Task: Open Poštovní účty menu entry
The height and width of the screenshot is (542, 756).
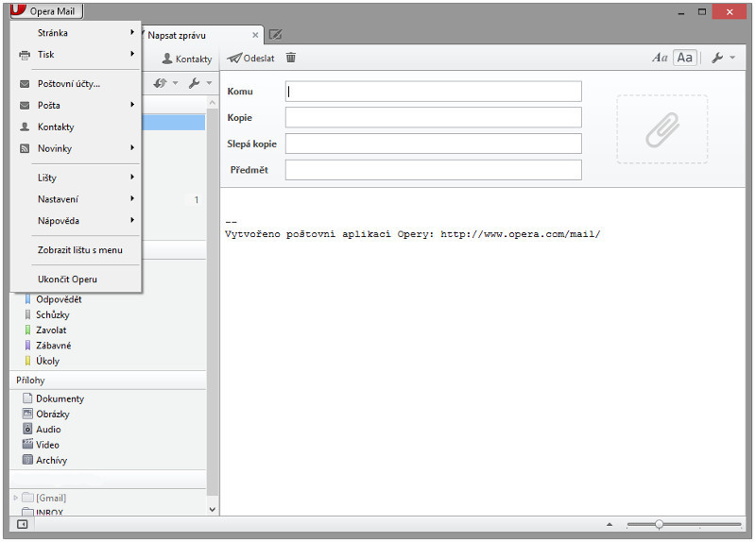Action: click(76, 84)
